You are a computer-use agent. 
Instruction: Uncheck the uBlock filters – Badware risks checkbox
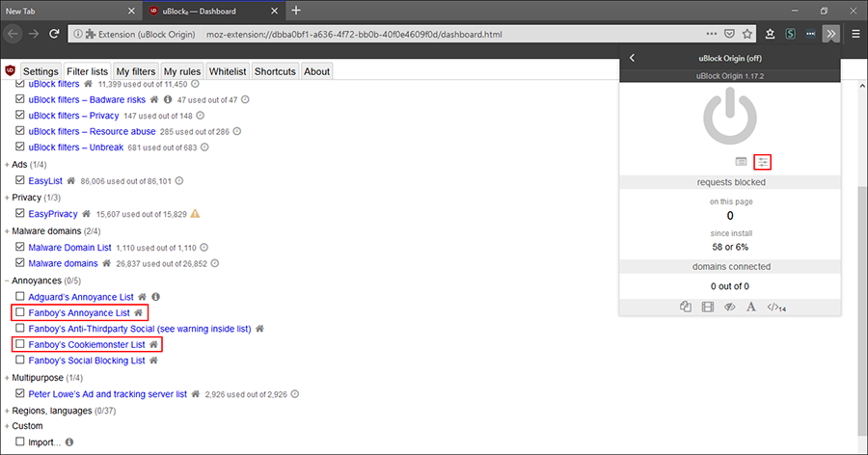point(20,99)
